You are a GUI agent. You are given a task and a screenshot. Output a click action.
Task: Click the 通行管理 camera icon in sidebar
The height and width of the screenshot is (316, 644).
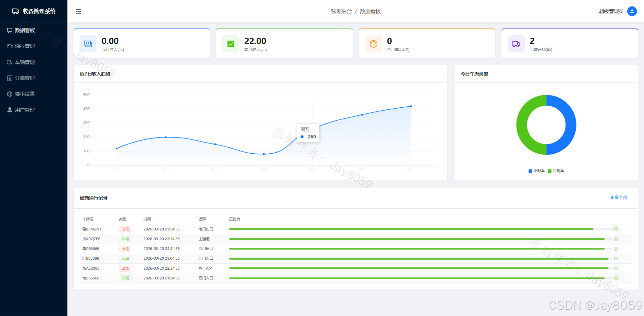pyautogui.click(x=10, y=46)
